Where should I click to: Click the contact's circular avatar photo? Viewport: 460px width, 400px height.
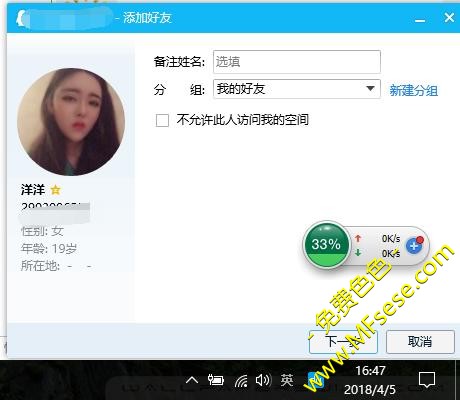pos(71,122)
